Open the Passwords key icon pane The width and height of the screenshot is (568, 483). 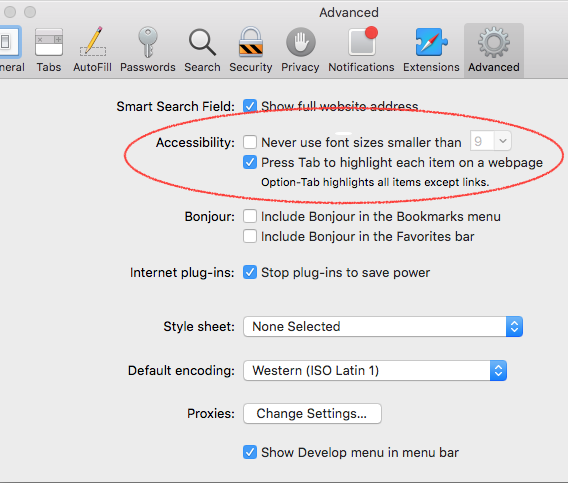(x=148, y=50)
